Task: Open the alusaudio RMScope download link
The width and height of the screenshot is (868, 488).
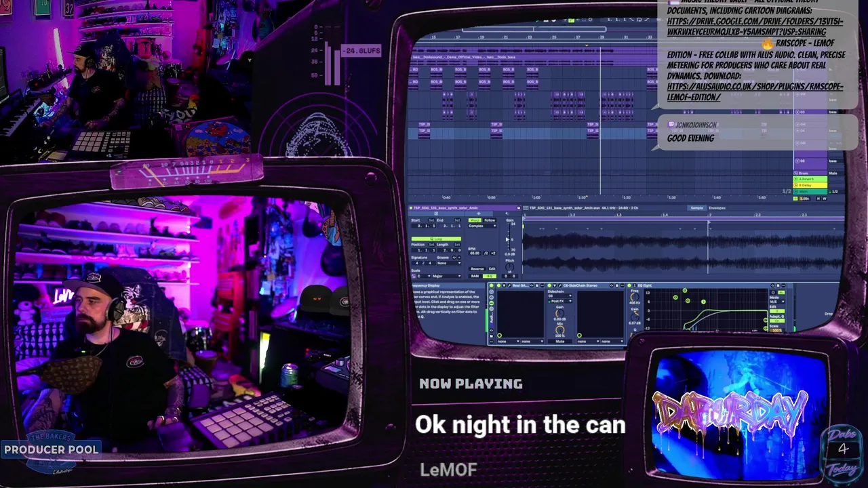Action: (755, 91)
